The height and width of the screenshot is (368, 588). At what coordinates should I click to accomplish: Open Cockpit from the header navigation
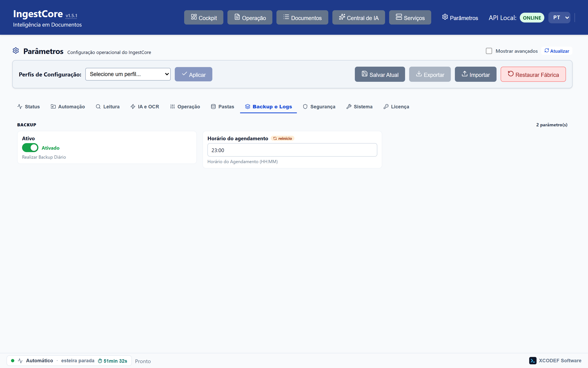pyautogui.click(x=204, y=18)
